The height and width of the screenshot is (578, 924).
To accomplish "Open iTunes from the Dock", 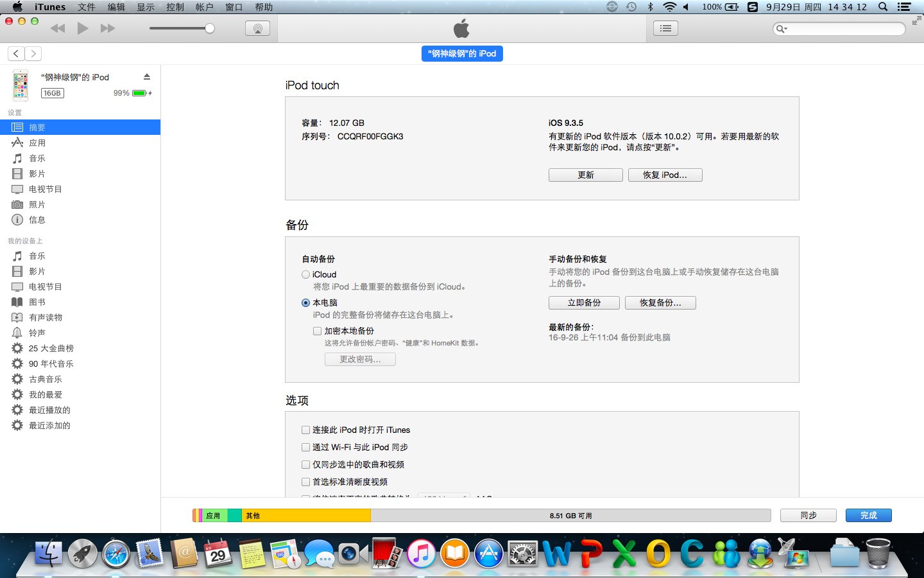I will coord(421,554).
